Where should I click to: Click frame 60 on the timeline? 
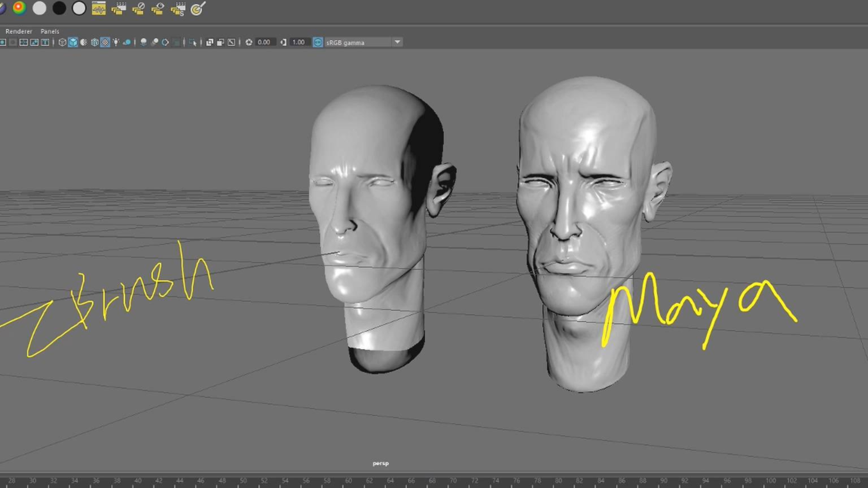[x=349, y=480]
